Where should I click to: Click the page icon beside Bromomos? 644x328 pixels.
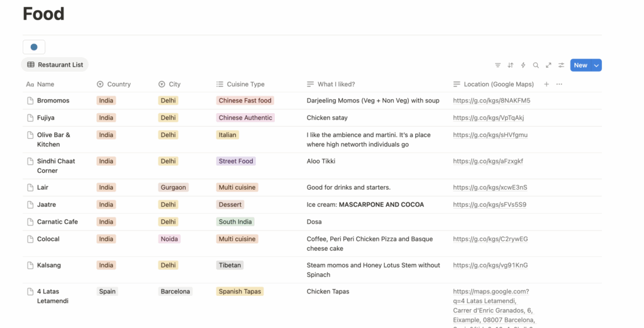[x=30, y=101]
